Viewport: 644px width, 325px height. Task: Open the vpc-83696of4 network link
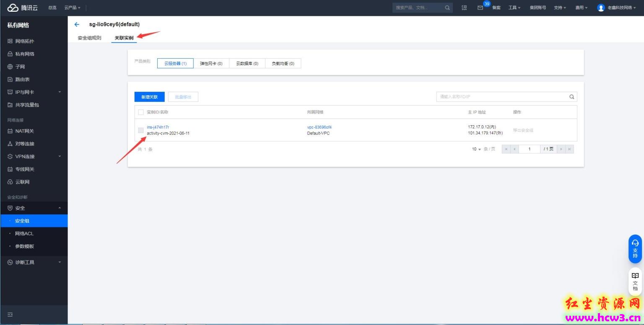coord(319,127)
